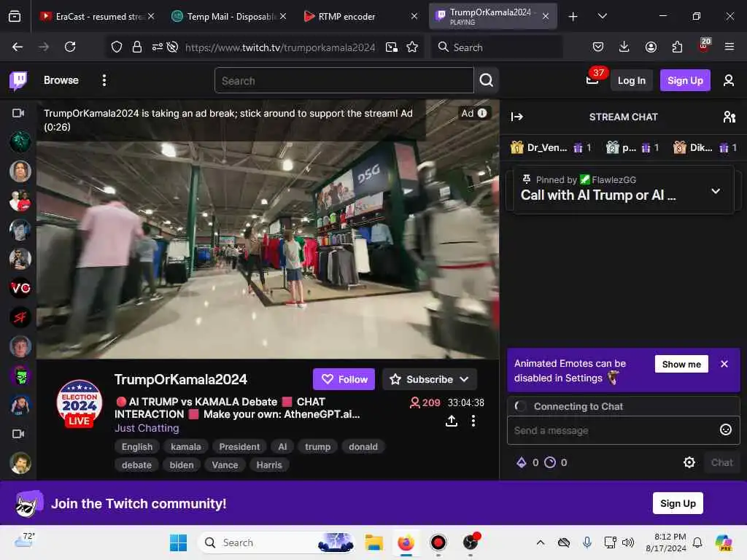Open the weather widget showing 72°
This screenshot has width=747, height=560.
(x=24, y=540)
